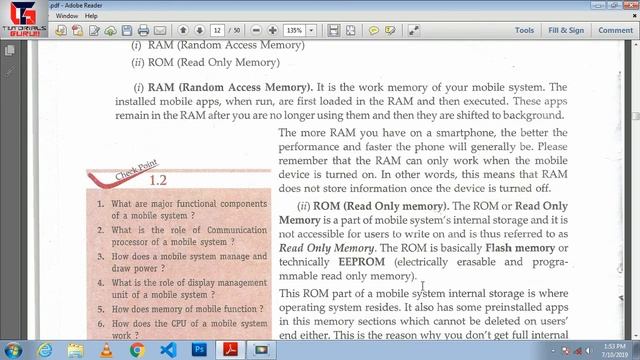Click checkpoint question 'How does memory of mobile function ?'
The image size is (640, 360).
coord(188,309)
